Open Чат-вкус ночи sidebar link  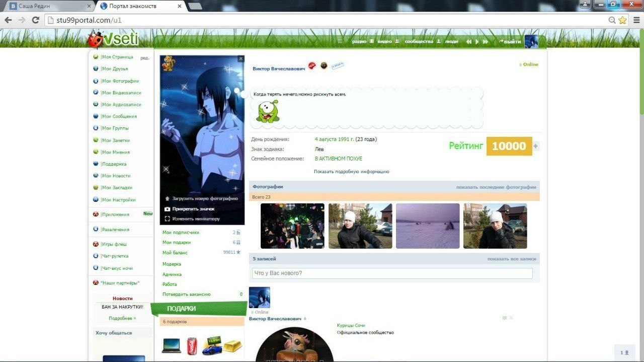coord(117,268)
